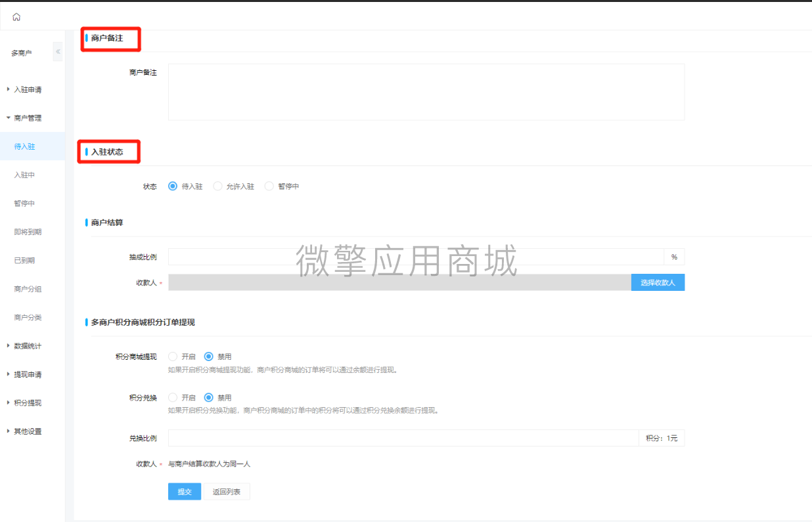
Task: Click the gray 收款人 field
Action: click(x=399, y=282)
